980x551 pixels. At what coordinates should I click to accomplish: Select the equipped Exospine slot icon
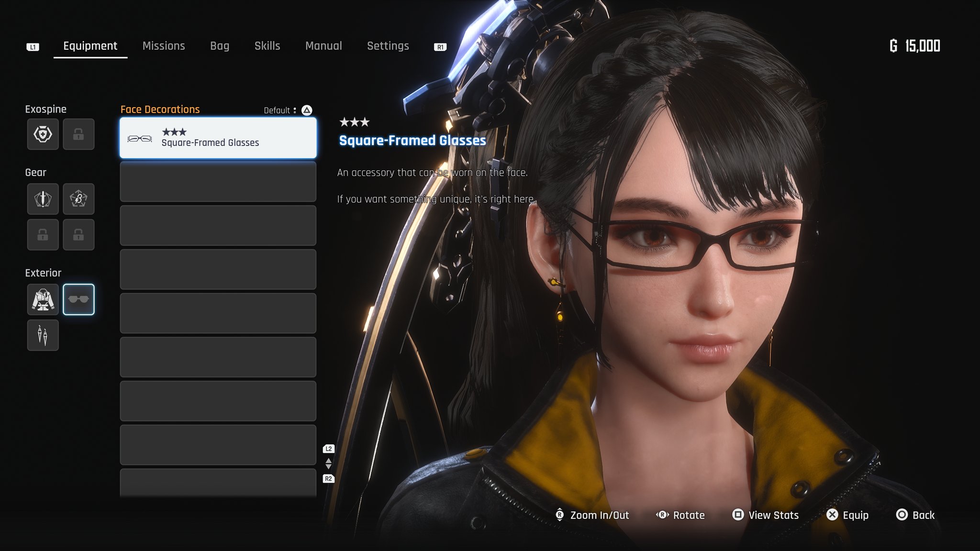point(43,134)
